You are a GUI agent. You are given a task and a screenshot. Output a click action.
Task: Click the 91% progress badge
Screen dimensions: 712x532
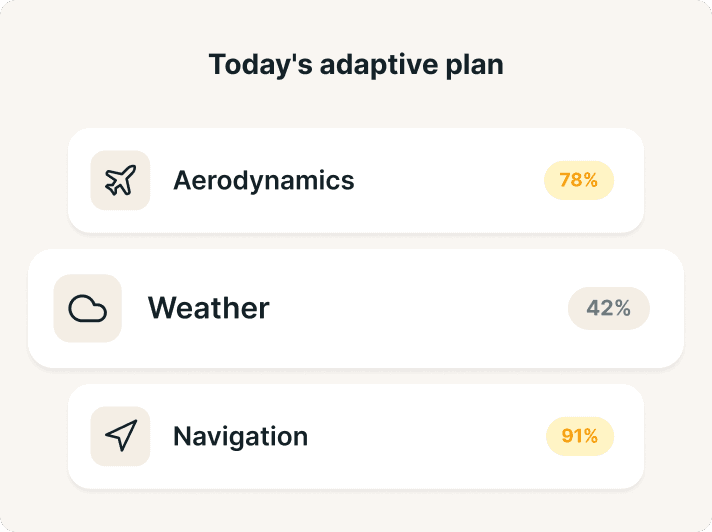579,436
